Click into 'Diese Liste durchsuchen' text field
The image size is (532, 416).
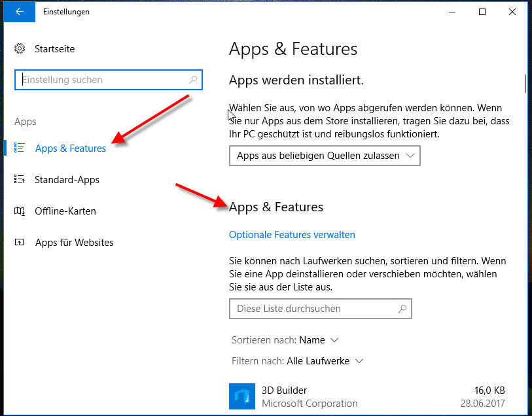[x=314, y=309]
